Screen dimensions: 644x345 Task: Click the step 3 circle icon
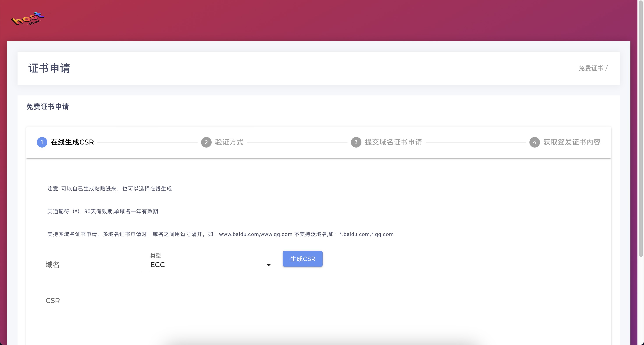click(356, 142)
